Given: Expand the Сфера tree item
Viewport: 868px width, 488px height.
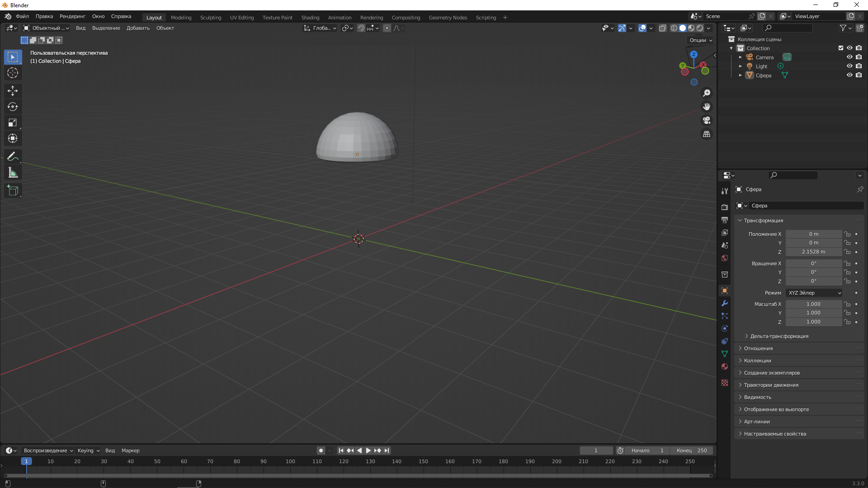Looking at the screenshot, I should pyautogui.click(x=740, y=75).
